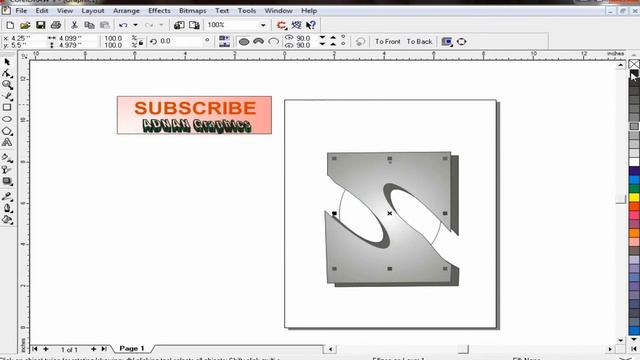Pick the white palette swatch
This screenshot has height=360, width=640.
634,162
